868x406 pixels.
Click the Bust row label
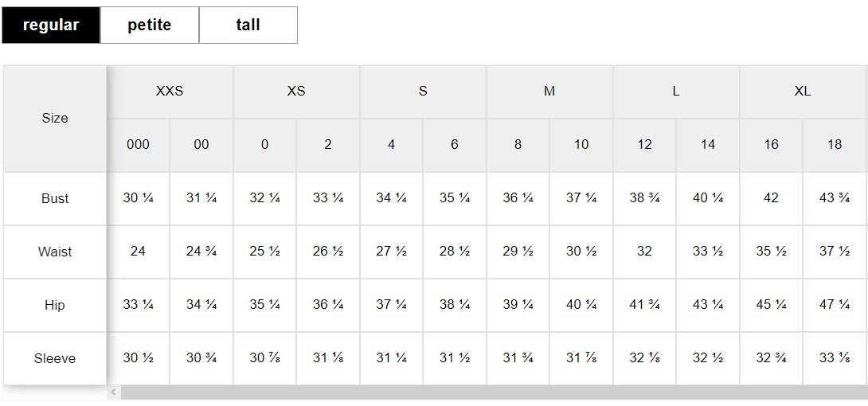tap(55, 198)
